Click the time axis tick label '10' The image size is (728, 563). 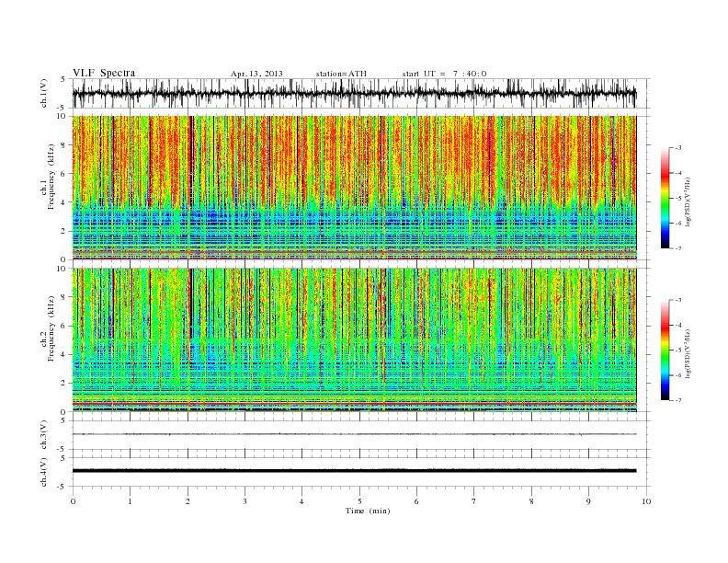[x=646, y=501]
